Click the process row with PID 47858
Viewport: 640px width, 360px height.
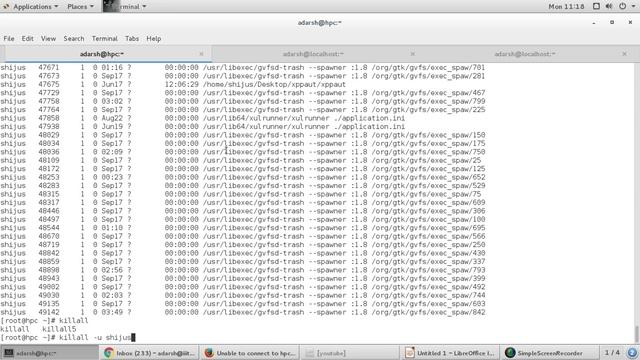point(202,118)
